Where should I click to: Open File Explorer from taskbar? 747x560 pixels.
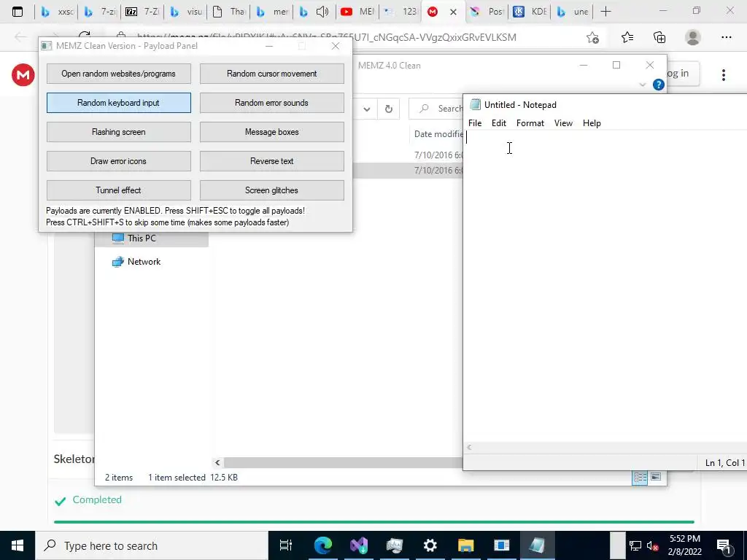[x=465, y=545]
